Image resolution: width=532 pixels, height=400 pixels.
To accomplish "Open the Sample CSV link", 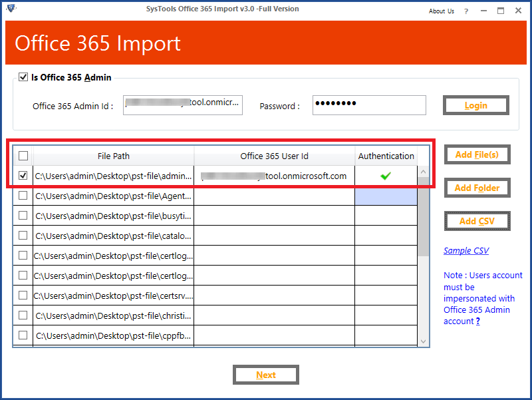I will [466, 251].
